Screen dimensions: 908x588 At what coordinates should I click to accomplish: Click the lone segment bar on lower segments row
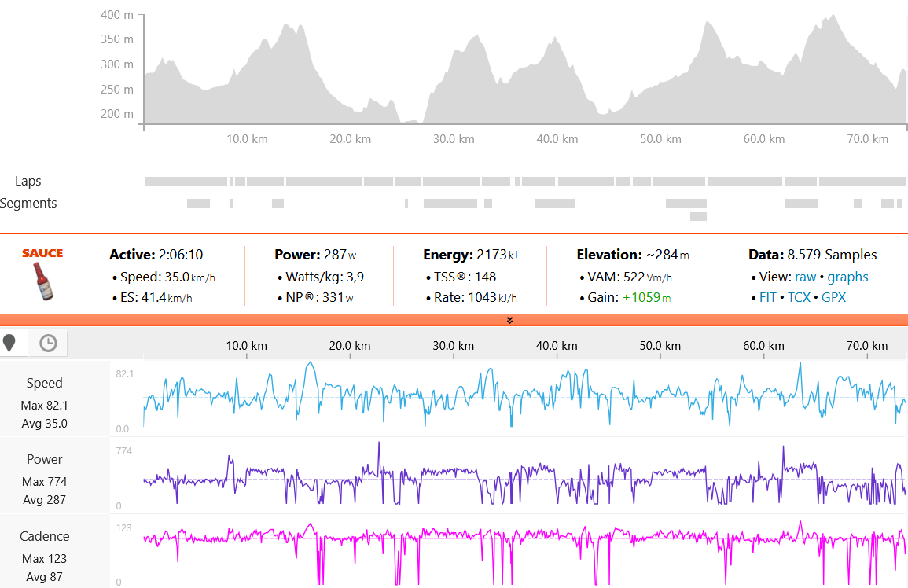click(698, 216)
